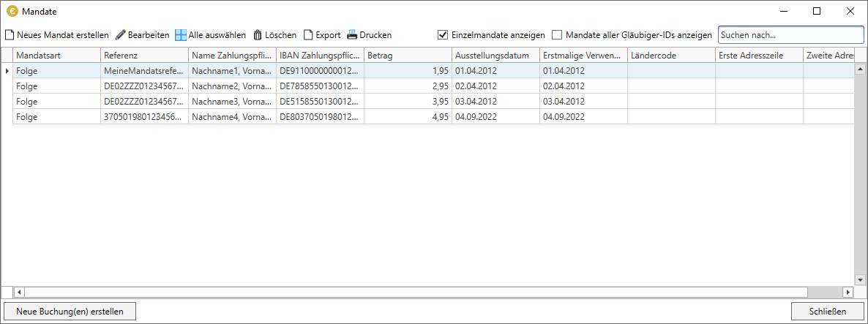Click the amount 4,95 cell

click(408, 117)
